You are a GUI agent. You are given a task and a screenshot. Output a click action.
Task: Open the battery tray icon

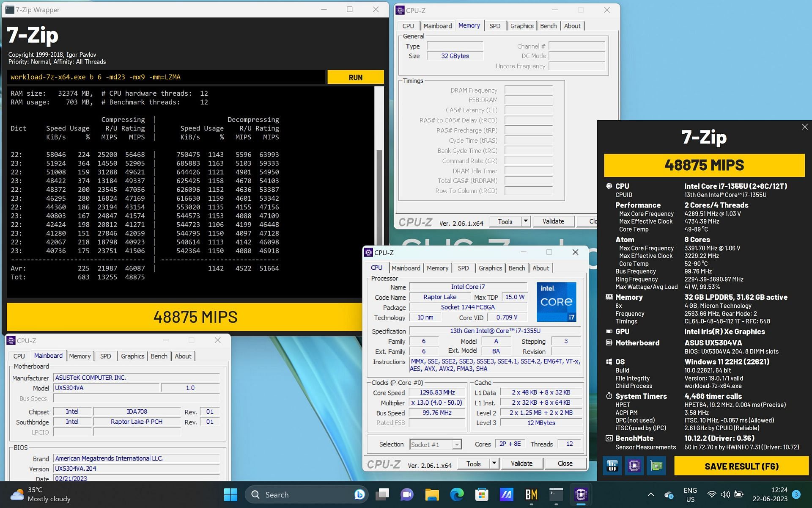coord(739,494)
